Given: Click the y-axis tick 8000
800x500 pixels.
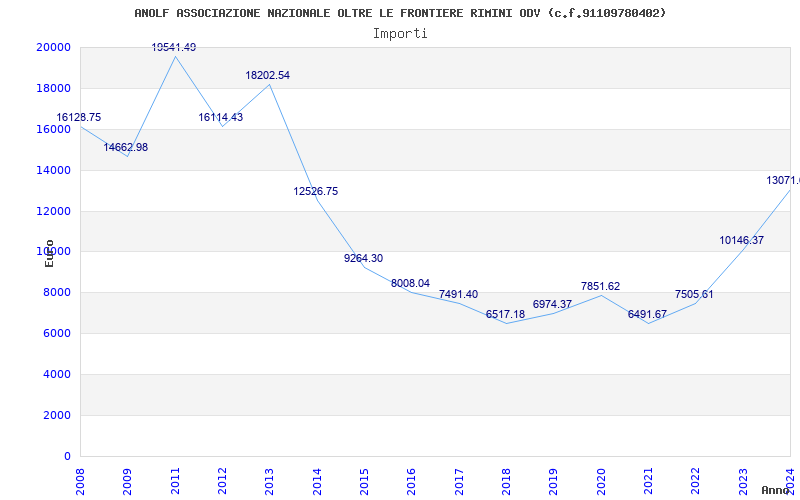Looking at the screenshot, I should 56,292.
